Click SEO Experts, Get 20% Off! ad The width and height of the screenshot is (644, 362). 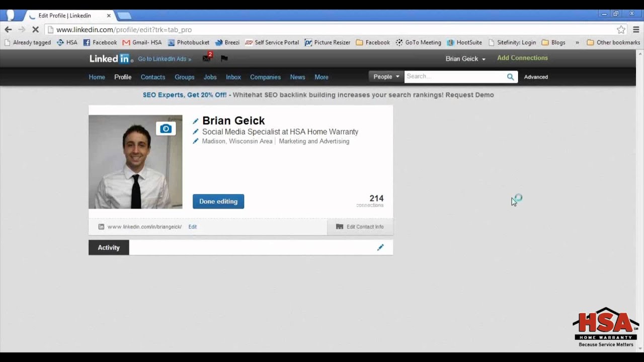(185, 95)
